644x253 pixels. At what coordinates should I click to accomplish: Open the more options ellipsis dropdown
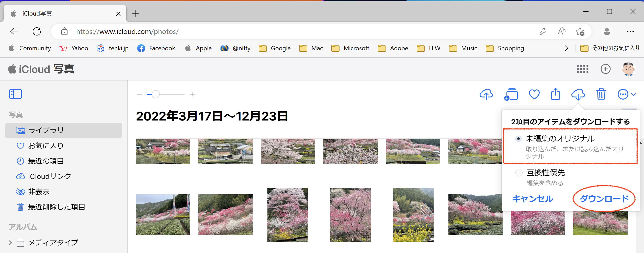[626, 94]
